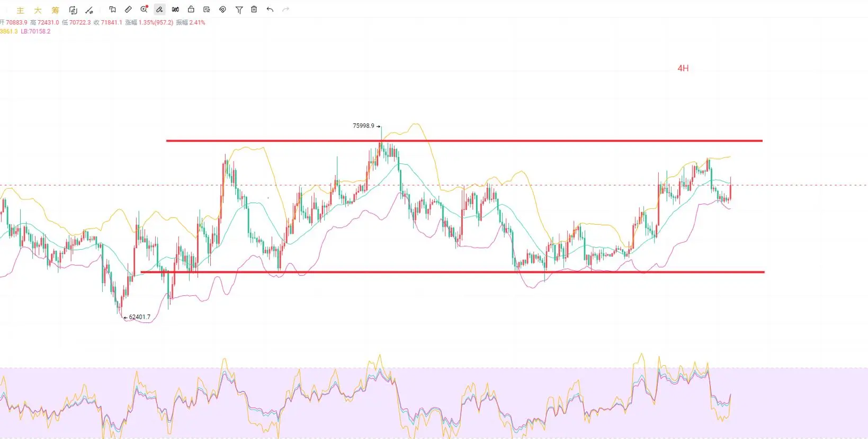The width and height of the screenshot is (868, 439).
Task: Click the 振幅 2.41% value
Action: [x=191, y=23]
